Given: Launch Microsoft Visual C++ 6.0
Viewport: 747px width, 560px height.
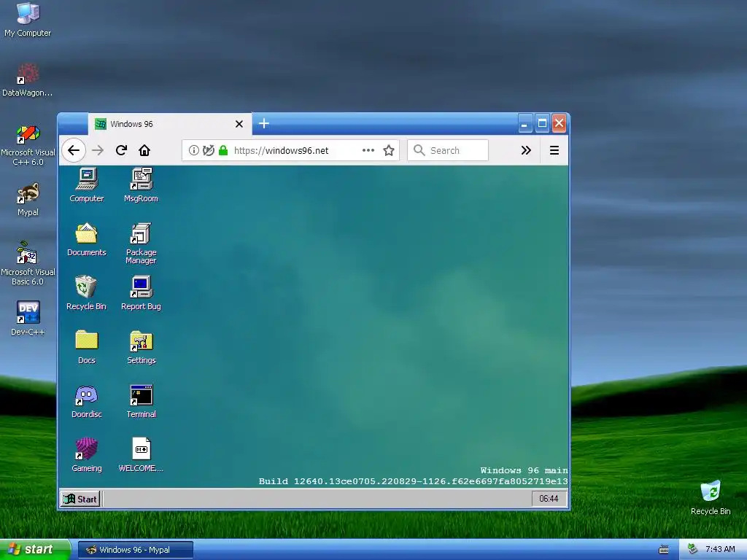Looking at the screenshot, I should (x=28, y=145).
